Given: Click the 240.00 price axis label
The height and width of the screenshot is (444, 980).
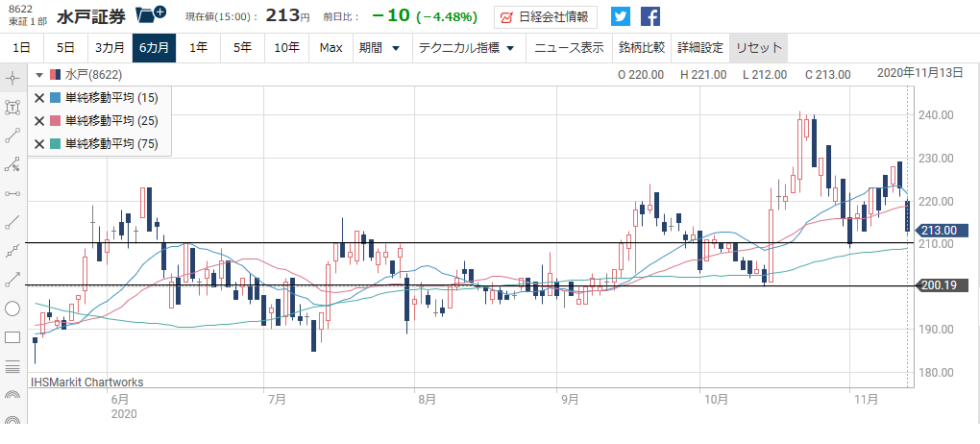Looking at the screenshot, I should click(936, 115).
